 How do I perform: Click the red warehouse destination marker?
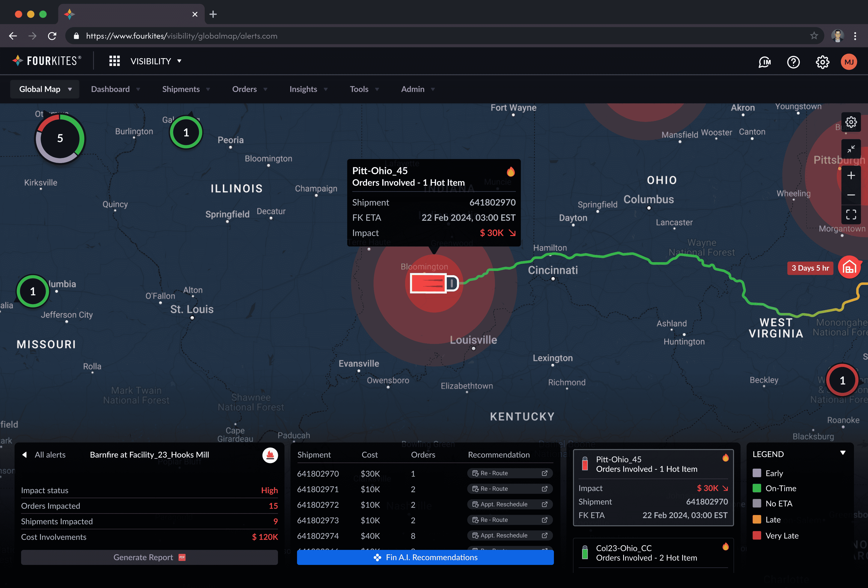click(x=849, y=267)
